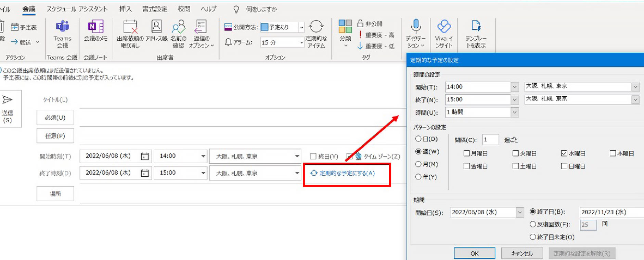Click 出席依頼の取り消し icon

tap(130, 27)
